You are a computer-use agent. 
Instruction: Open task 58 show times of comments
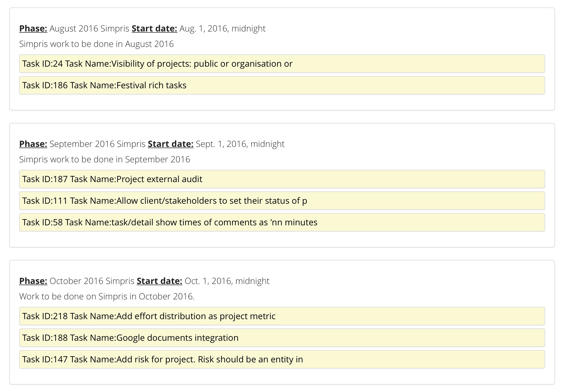(x=282, y=222)
